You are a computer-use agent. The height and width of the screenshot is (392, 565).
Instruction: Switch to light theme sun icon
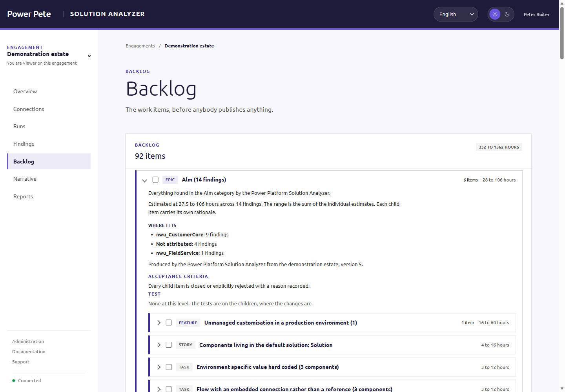pos(495,14)
